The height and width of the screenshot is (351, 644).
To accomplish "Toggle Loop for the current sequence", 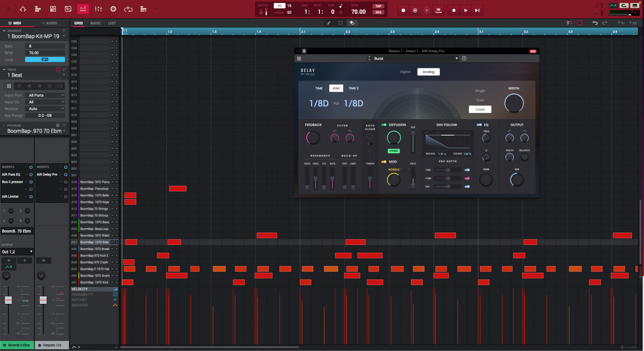I will (x=45, y=59).
